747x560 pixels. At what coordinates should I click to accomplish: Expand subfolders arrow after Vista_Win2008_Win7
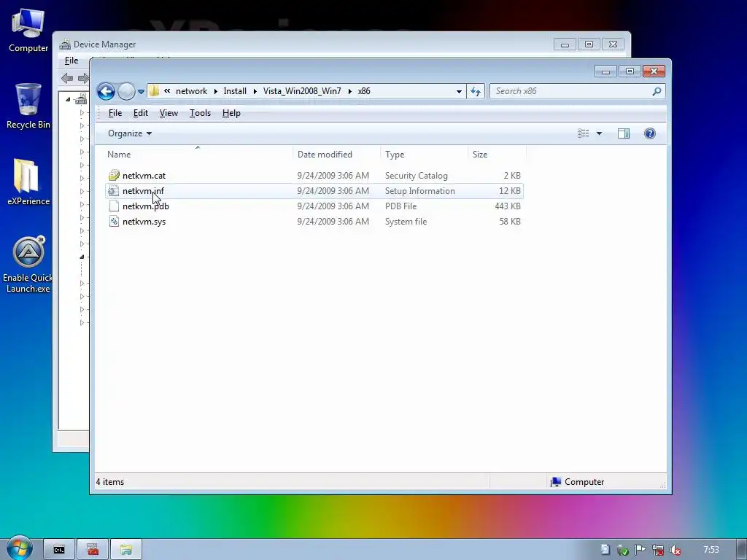(x=349, y=91)
